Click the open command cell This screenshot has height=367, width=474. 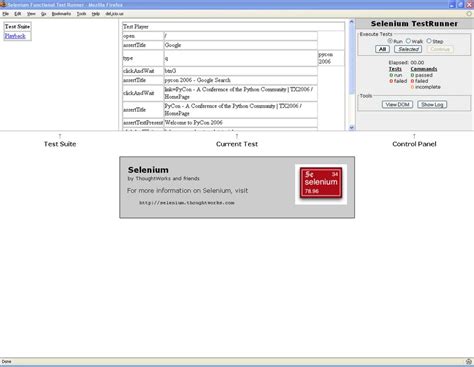(x=143, y=36)
